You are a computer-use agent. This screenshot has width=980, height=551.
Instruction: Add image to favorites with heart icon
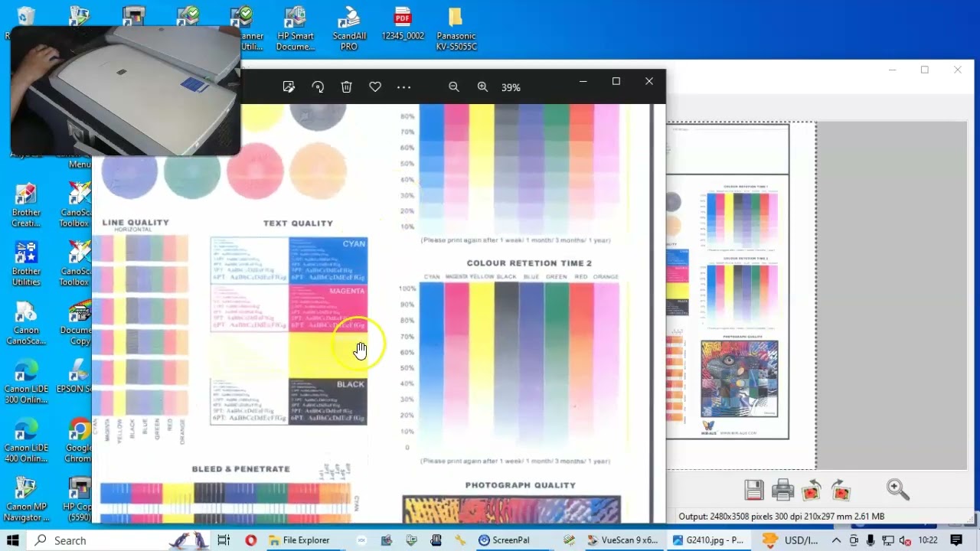pyautogui.click(x=375, y=87)
